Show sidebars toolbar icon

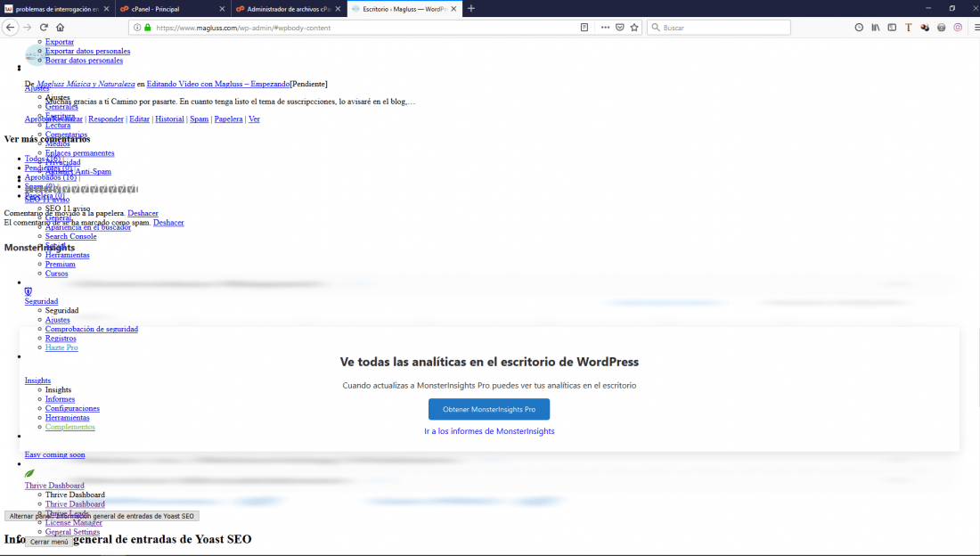pyautogui.click(x=892, y=28)
